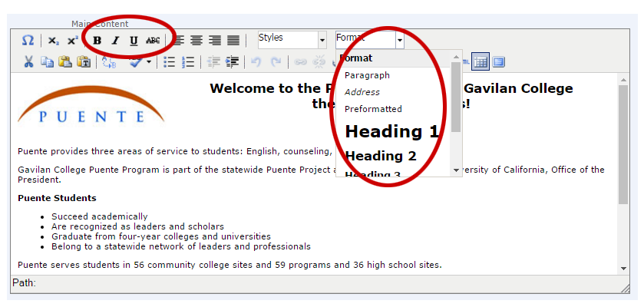This screenshot has width=644, height=307.
Task: Click the Format list scrollbar down arrow
Action: pos(457,170)
